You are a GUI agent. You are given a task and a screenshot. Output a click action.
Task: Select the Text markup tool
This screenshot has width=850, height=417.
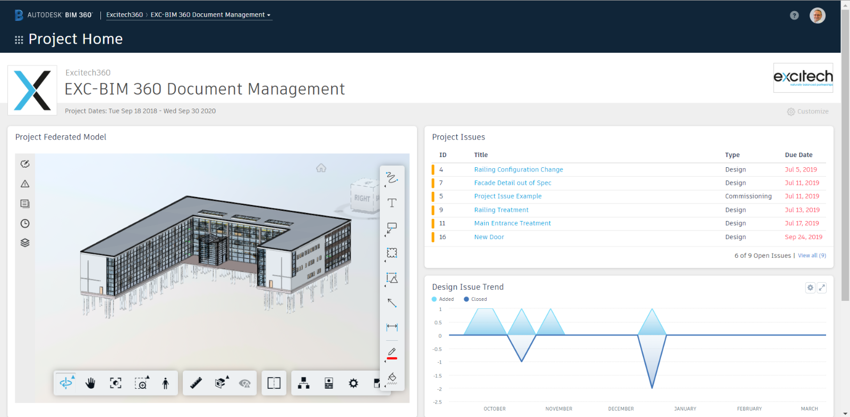click(x=392, y=203)
